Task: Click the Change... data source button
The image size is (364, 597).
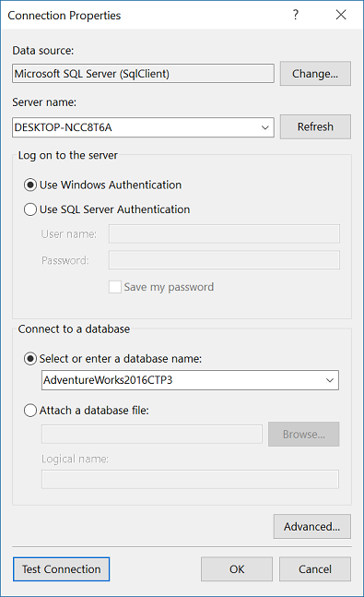Action: click(x=315, y=74)
